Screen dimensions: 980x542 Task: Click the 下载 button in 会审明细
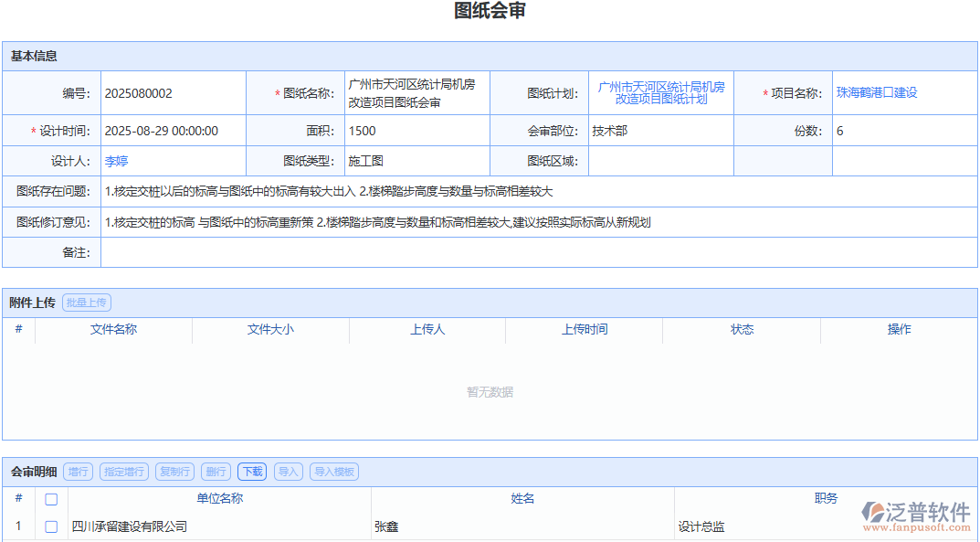tap(251, 472)
